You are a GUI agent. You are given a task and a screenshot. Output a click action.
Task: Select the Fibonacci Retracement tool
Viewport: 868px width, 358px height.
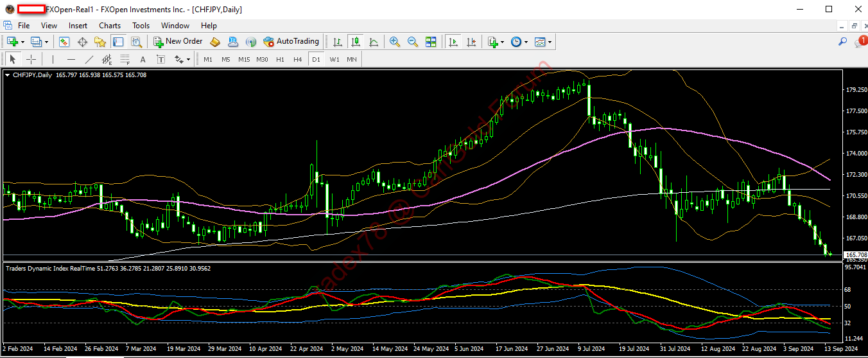pyautogui.click(x=125, y=59)
